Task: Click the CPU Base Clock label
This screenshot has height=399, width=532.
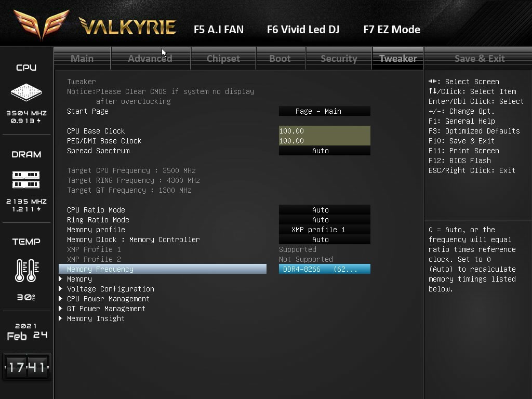Action: click(x=96, y=131)
